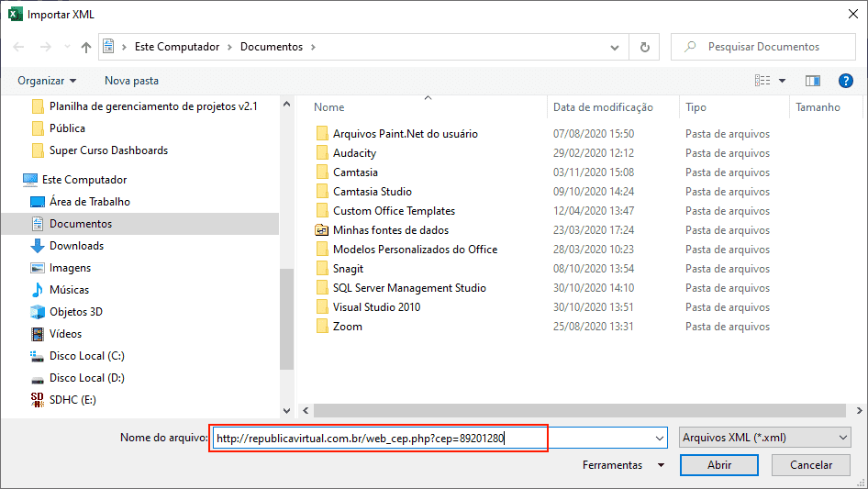Toggle the preview pane icon
Image resolution: width=868 pixels, height=489 pixels.
pyautogui.click(x=813, y=81)
